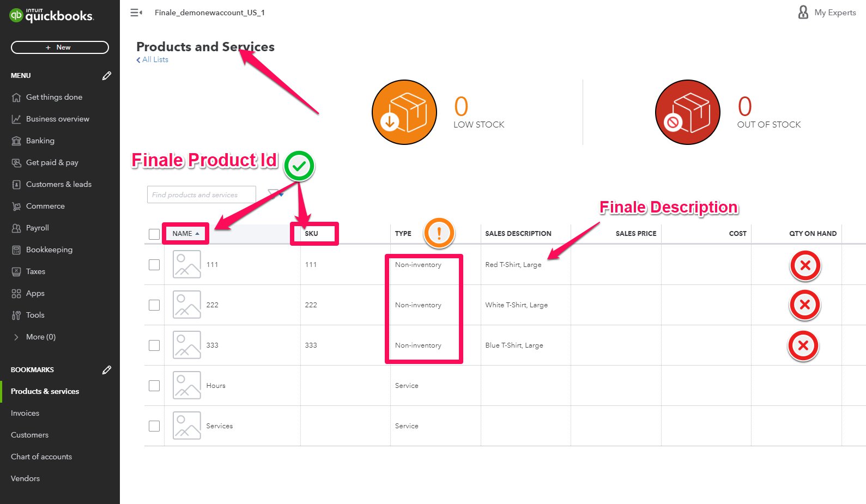Viewport: 866px width, 504px height.
Task: Click the Services item name
Action: pyautogui.click(x=220, y=426)
